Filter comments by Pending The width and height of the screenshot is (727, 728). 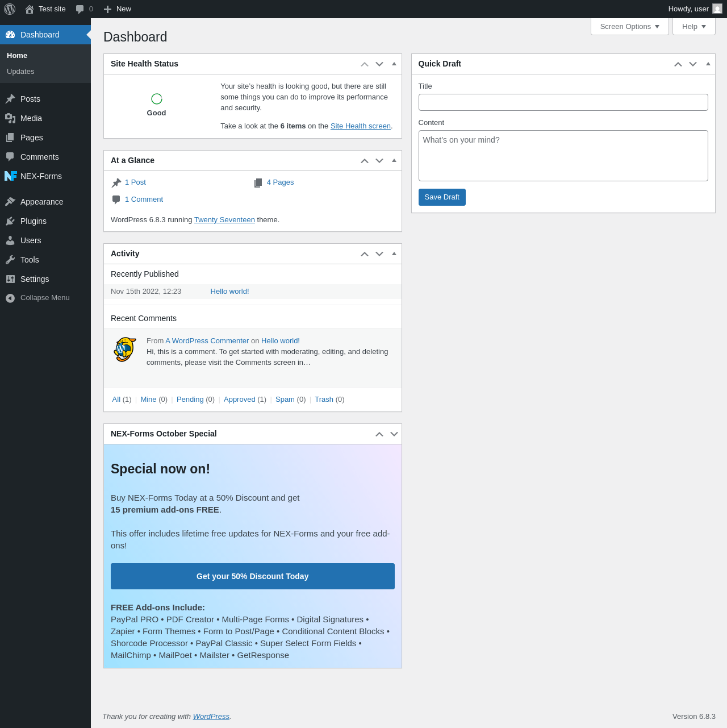point(190,400)
